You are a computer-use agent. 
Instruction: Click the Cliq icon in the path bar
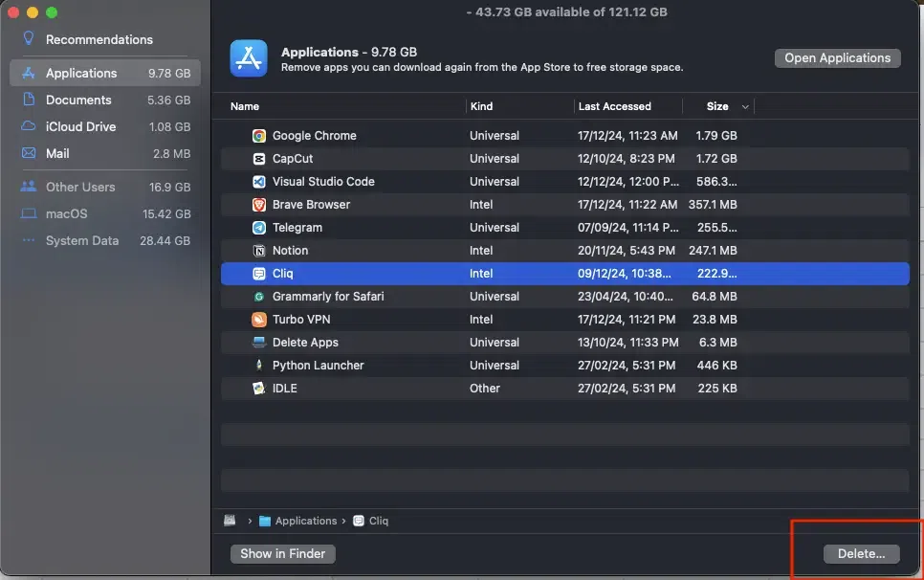(x=359, y=521)
